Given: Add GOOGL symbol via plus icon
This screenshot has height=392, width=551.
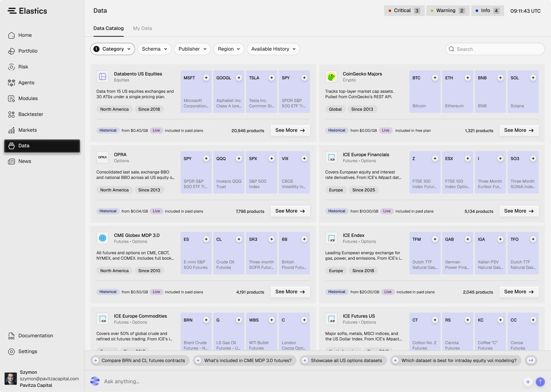Looking at the screenshot, I should pyautogui.click(x=239, y=78).
